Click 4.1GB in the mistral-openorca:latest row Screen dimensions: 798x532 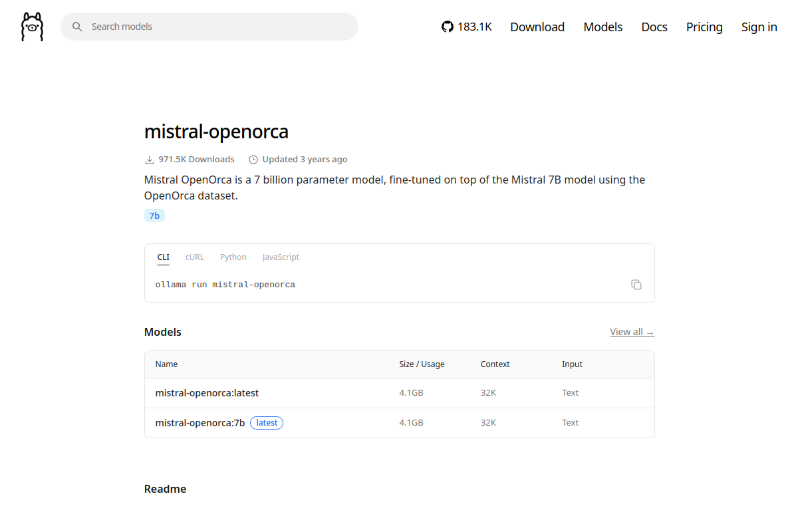click(411, 393)
